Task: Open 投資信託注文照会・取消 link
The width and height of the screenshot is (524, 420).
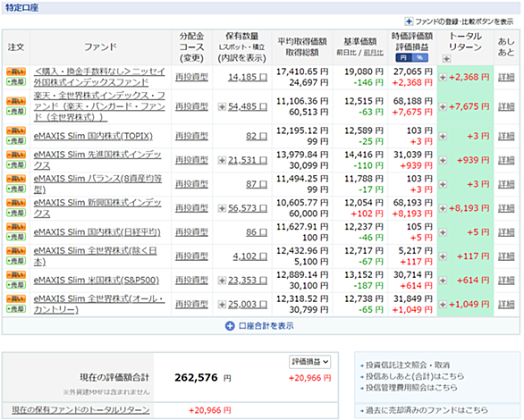Action: click(x=408, y=365)
